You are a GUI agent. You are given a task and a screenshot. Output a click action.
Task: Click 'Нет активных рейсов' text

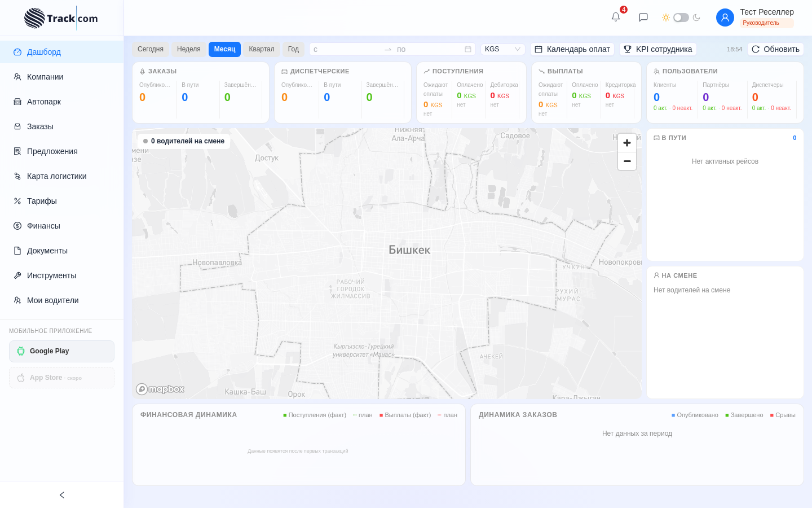[725, 161]
